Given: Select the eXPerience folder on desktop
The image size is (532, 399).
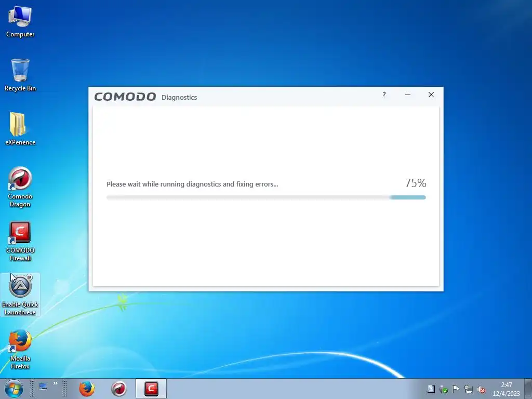Looking at the screenshot, I should (x=20, y=129).
